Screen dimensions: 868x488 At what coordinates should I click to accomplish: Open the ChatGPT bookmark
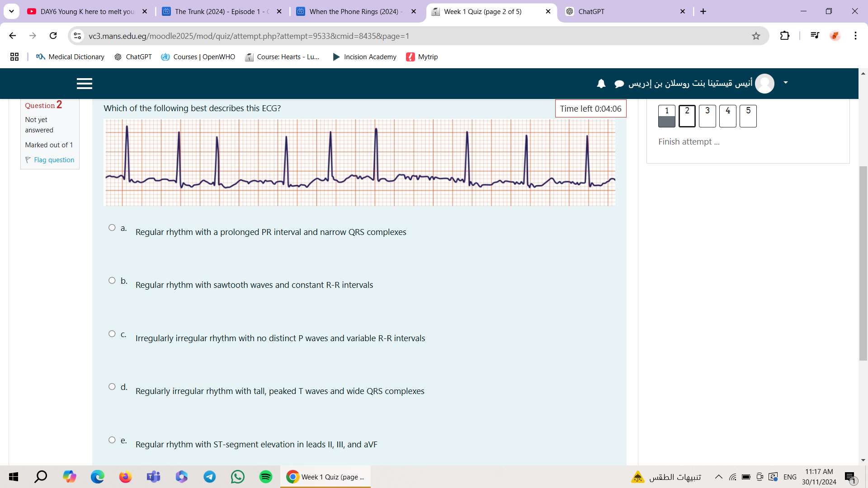point(133,57)
